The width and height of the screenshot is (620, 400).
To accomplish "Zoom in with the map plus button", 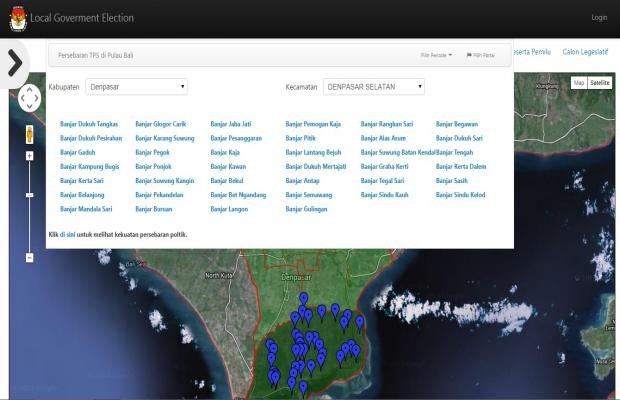I will coord(29,156).
